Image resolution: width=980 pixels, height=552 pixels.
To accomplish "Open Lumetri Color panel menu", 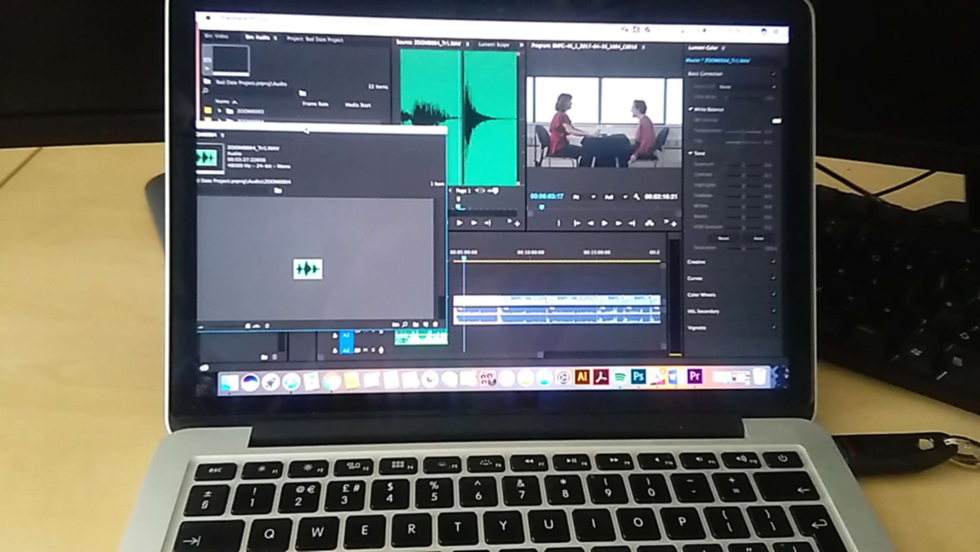I will click(x=723, y=48).
